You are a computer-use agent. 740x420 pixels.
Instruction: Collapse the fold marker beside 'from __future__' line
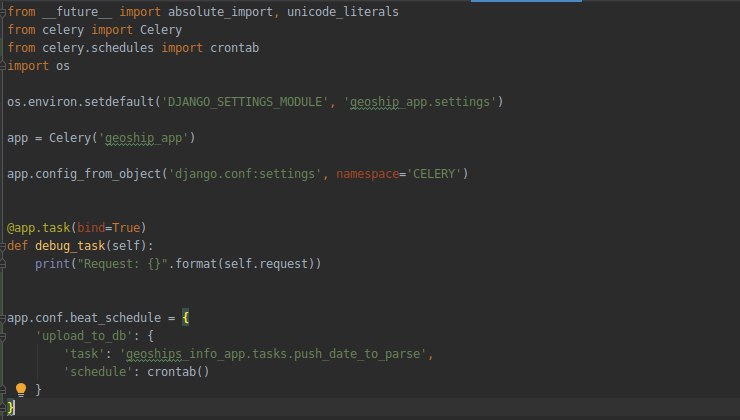[x=2, y=12]
